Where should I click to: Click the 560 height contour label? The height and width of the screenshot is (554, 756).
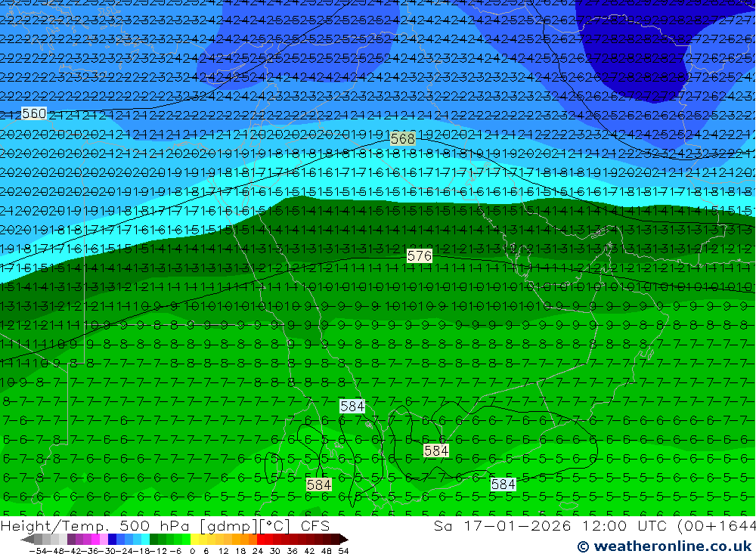(x=34, y=113)
